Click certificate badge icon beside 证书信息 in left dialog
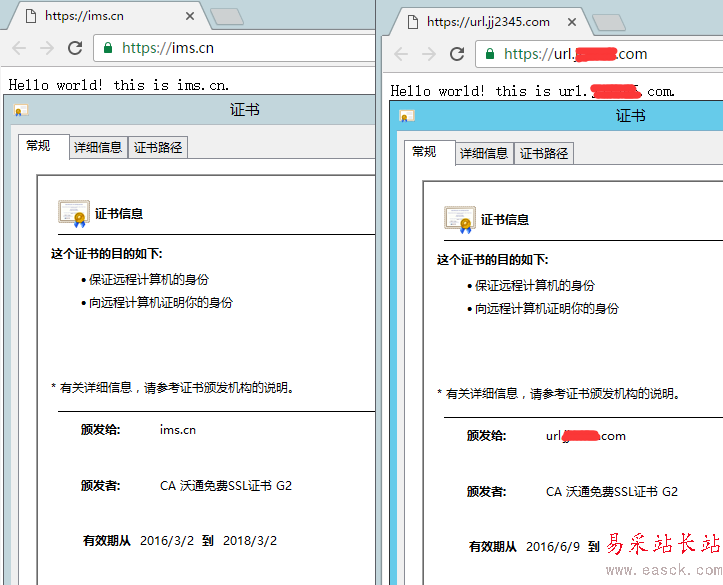 [74, 213]
